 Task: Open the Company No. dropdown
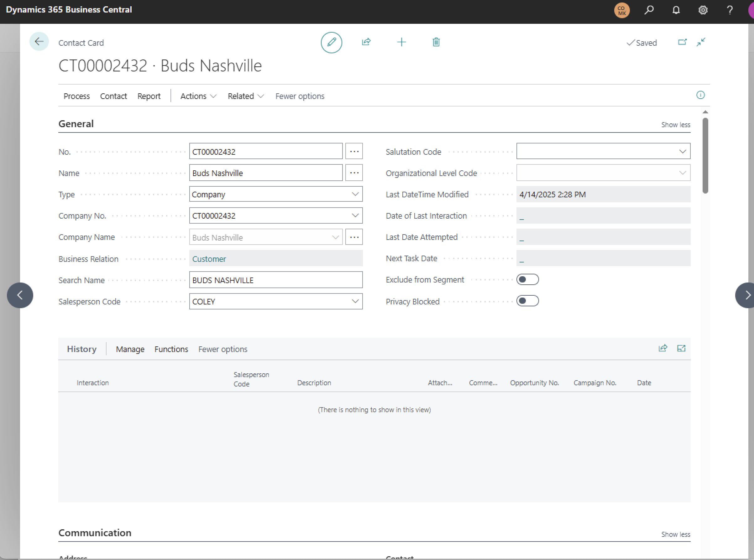355,215
